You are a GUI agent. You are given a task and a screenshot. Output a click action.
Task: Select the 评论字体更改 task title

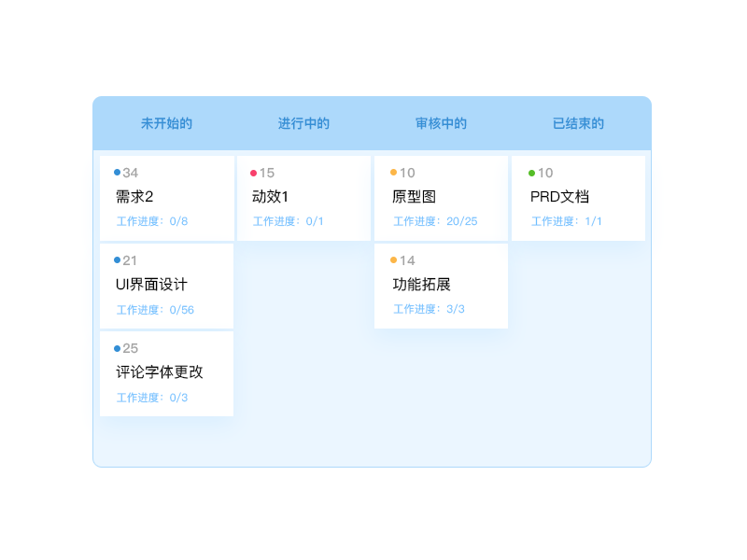click(160, 372)
